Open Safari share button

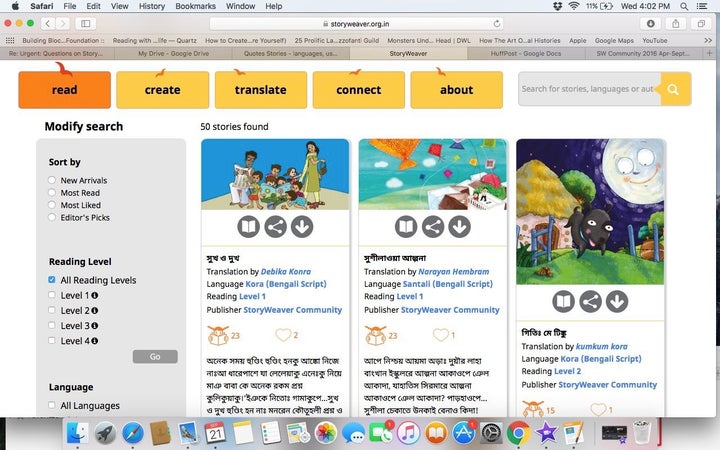[675, 23]
